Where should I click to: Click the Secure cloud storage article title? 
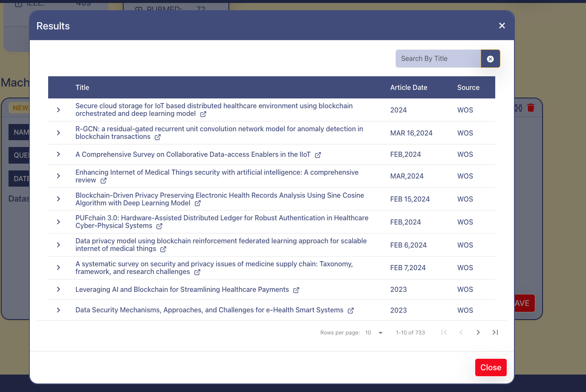(214, 110)
